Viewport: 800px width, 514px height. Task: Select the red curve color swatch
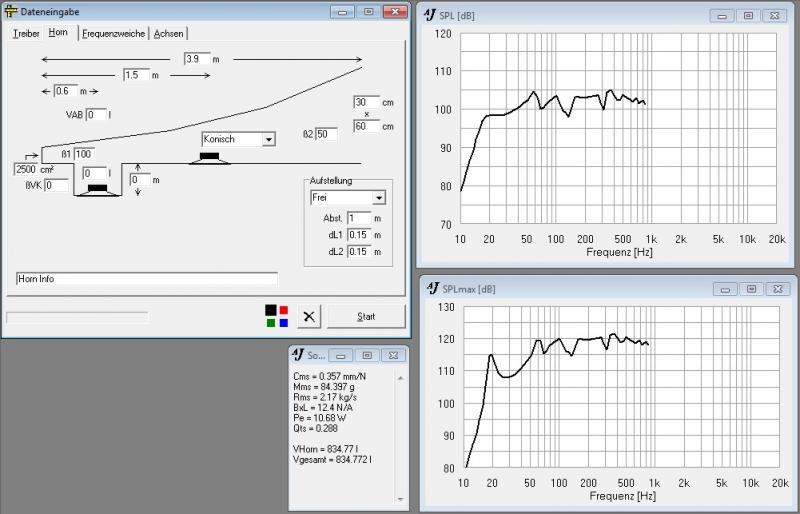click(284, 310)
